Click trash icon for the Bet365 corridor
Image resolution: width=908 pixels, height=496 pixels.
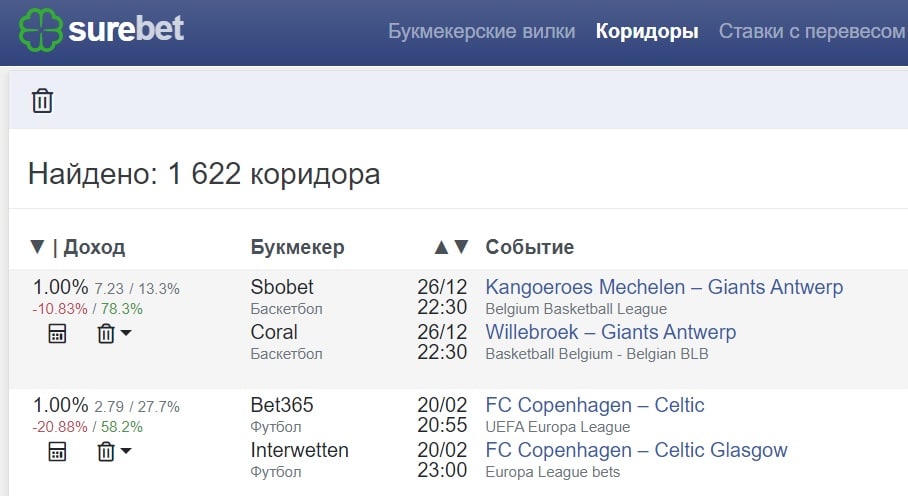[x=106, y=451]
